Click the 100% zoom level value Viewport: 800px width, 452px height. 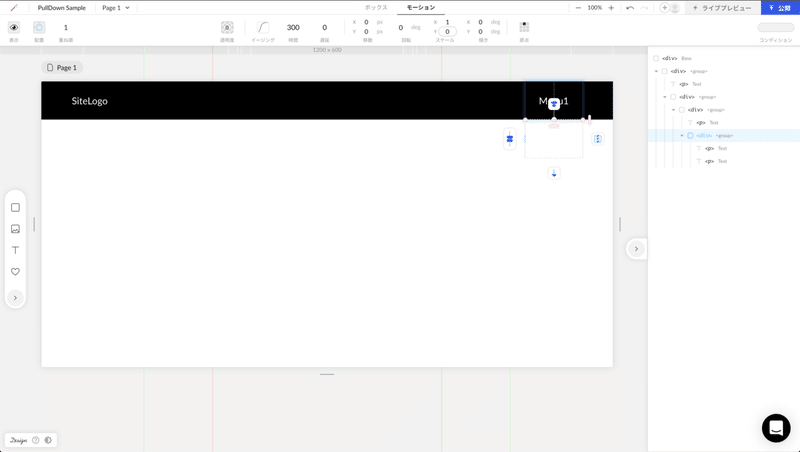pos(594,8)
